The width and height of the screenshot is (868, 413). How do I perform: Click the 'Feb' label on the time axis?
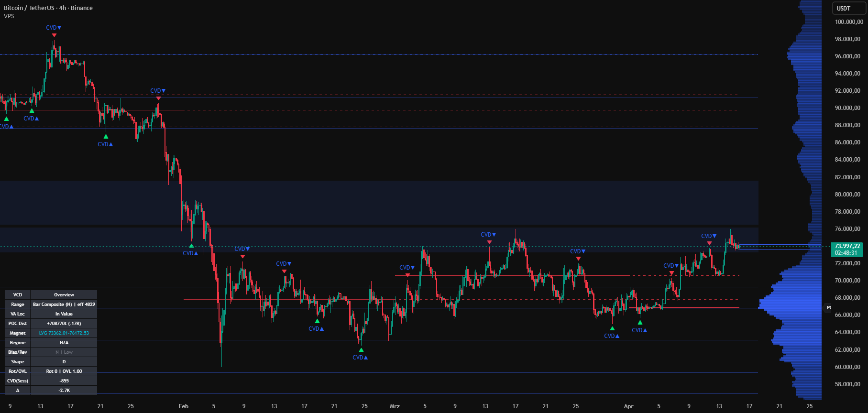pyautogui.click(x=183, y=406)
